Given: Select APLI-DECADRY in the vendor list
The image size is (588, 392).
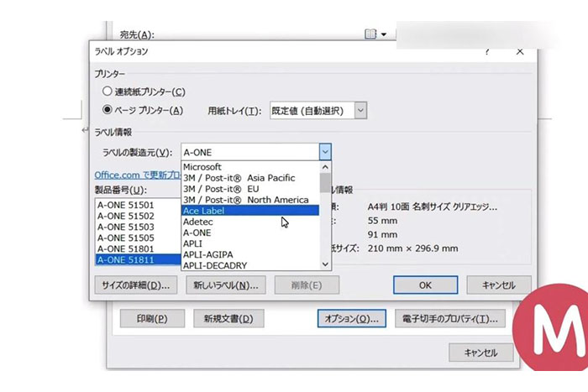Looking at the screenshot, I should (250, 265).
